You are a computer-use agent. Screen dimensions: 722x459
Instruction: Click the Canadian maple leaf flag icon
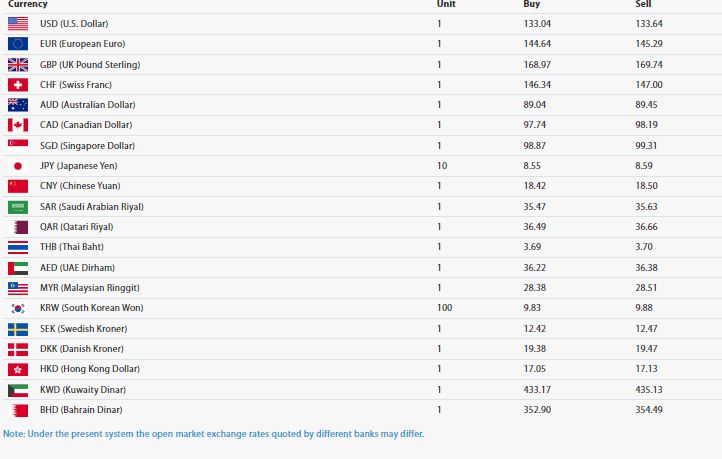tap(18, 125)
